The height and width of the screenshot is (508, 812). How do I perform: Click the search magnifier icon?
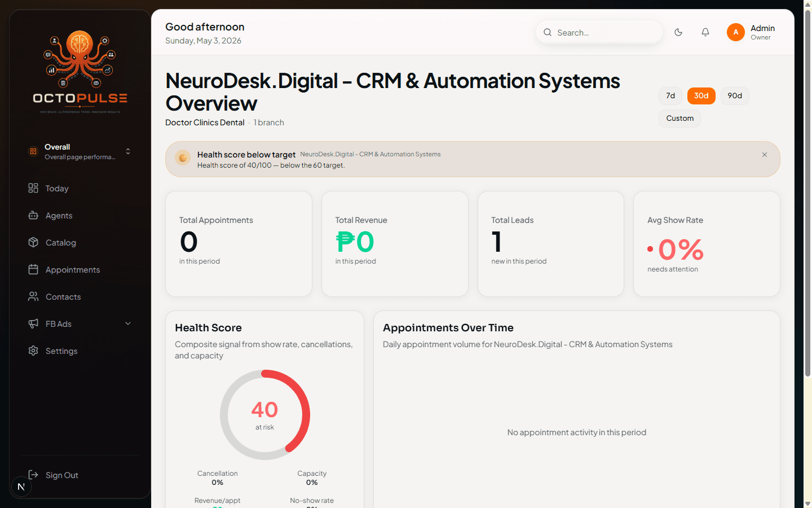coord(547,32)
